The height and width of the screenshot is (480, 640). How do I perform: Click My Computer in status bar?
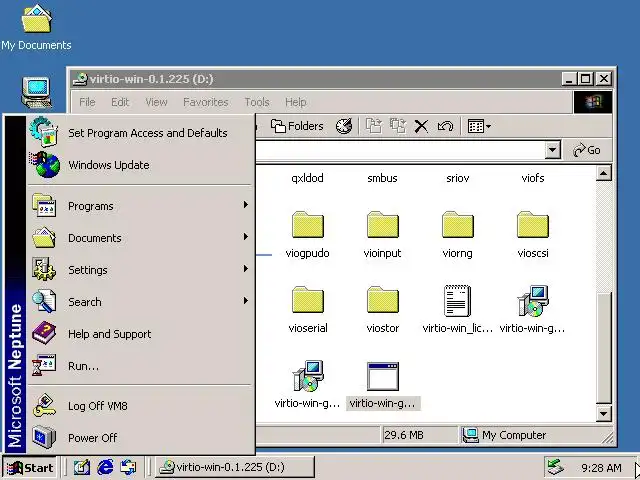coord(504,435)
